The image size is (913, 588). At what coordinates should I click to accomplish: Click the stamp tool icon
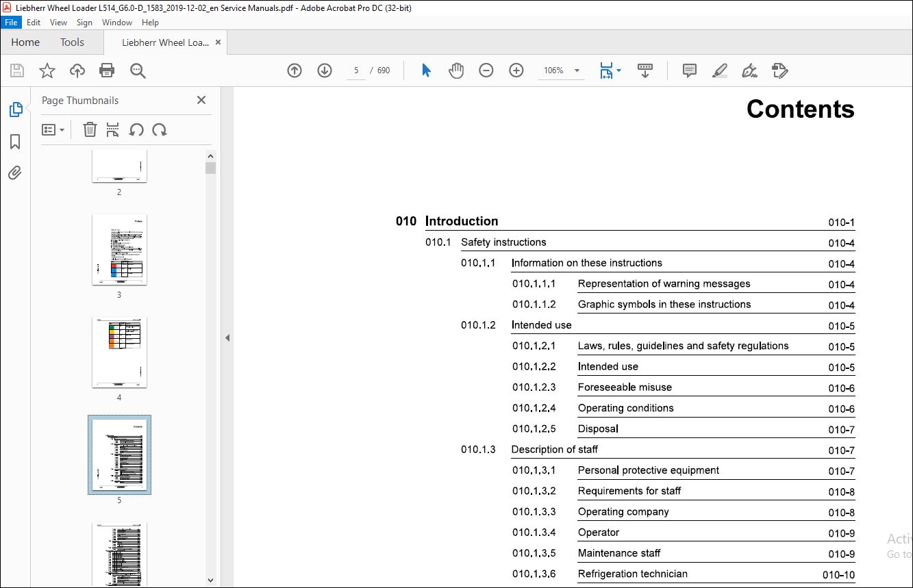pos(779,71)
